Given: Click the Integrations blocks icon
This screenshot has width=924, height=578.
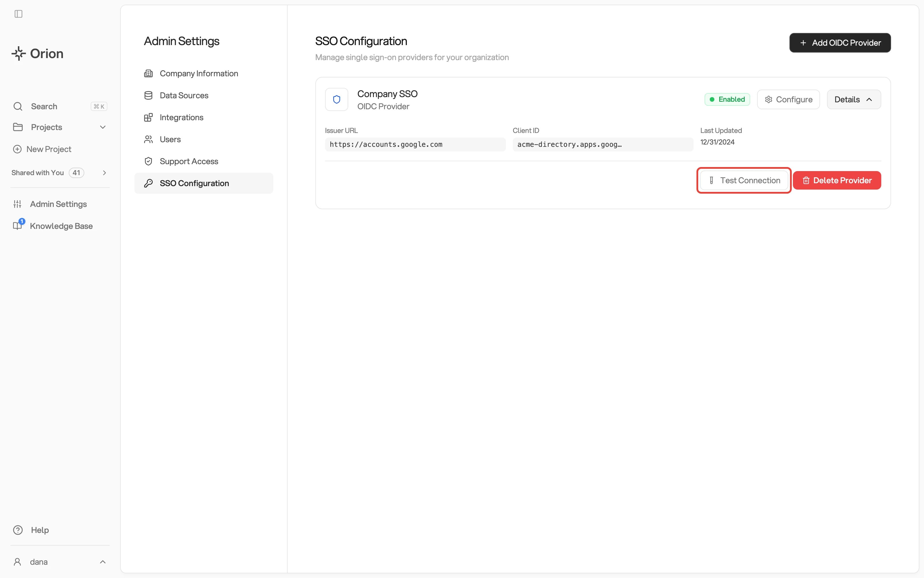Looking at the screenshot, I should pos(148,117).
